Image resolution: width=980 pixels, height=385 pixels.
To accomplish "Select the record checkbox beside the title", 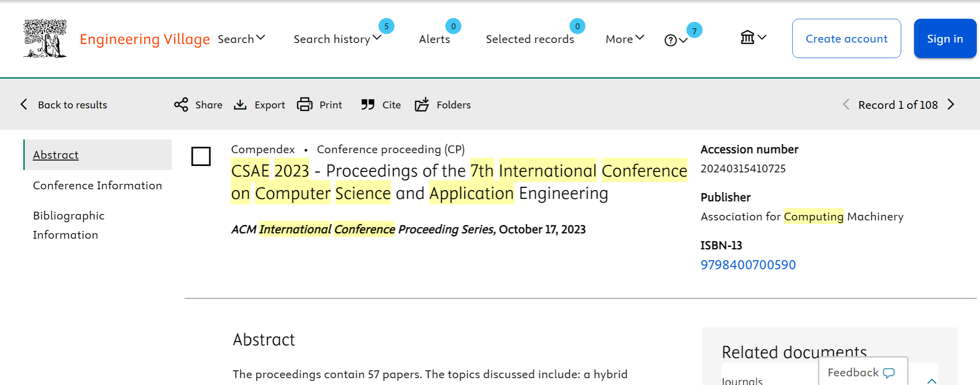I will point(201,156).
